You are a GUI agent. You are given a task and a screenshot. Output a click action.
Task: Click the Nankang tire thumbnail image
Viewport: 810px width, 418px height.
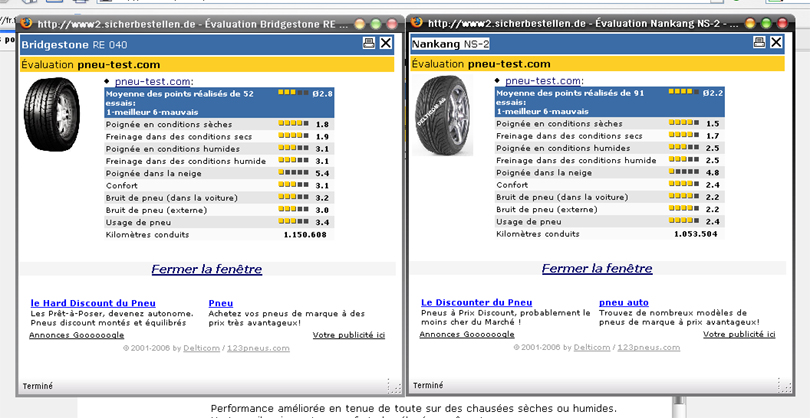click(x=443, y=115)
